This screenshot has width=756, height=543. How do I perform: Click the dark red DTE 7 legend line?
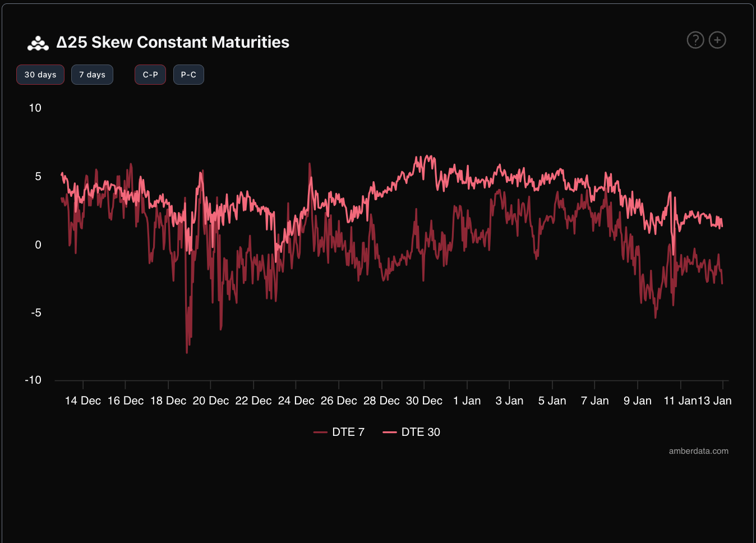(x=320, y=432)
